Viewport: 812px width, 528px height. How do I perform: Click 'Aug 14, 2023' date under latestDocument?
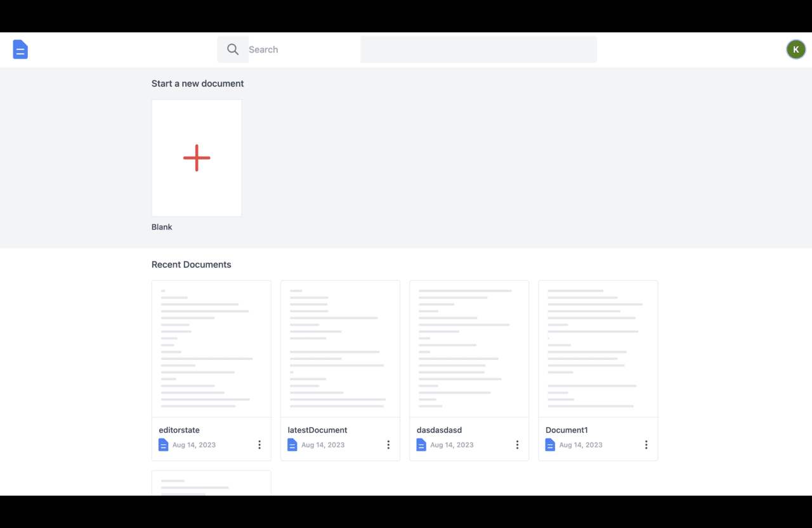coord(323,445)
